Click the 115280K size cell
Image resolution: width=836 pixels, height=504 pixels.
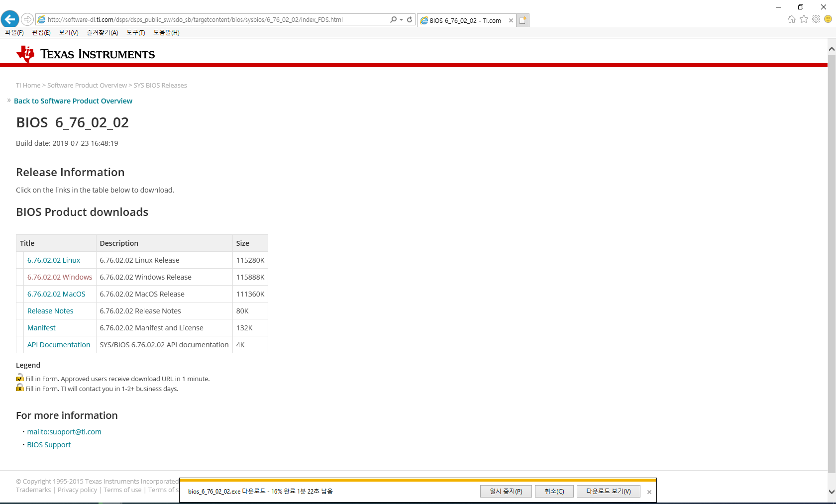click(250, 260)
